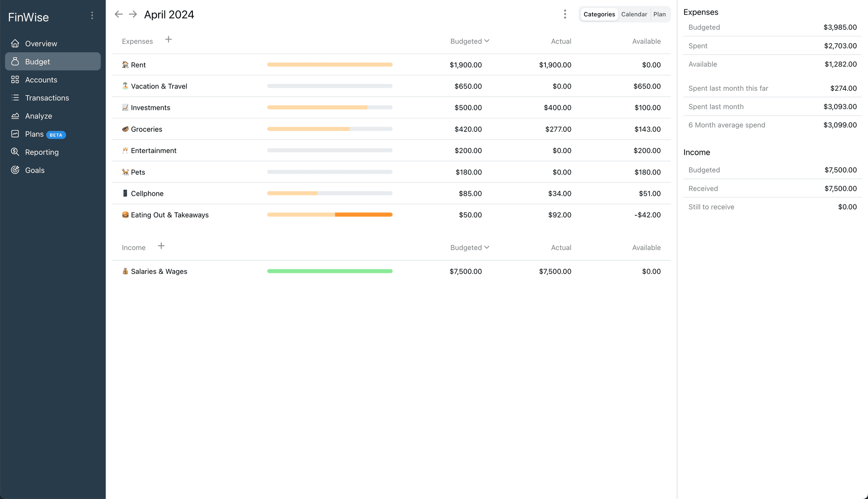Screen dimensions: 868x499
Task: Open the FinWise options menu
Action: click(92, 15)
